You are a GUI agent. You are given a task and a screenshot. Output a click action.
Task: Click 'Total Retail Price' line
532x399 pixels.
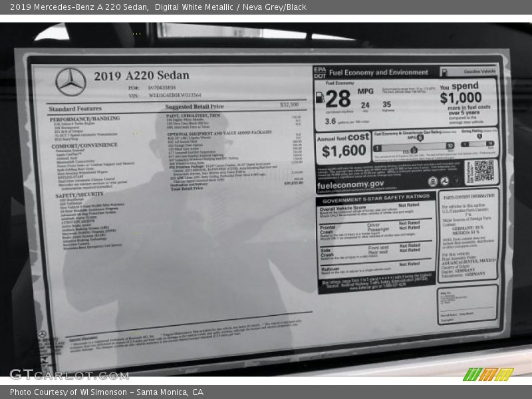[187, 189]
